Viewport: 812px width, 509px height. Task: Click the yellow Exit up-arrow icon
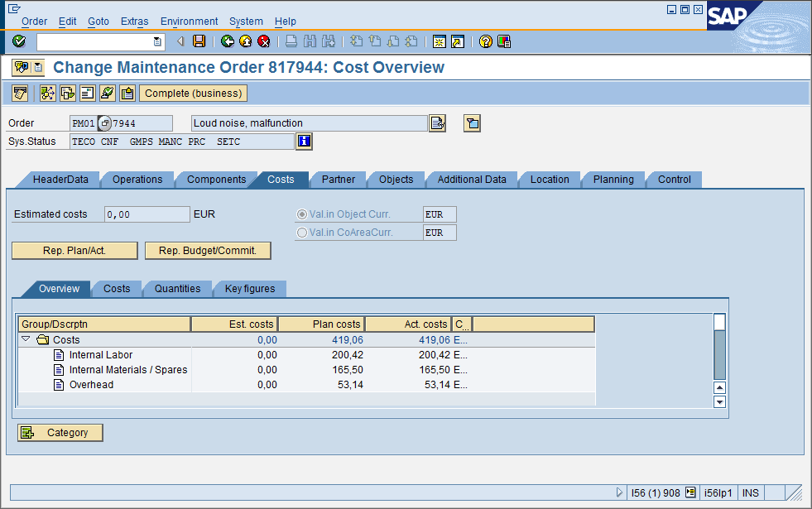click(x=246, y=41)
